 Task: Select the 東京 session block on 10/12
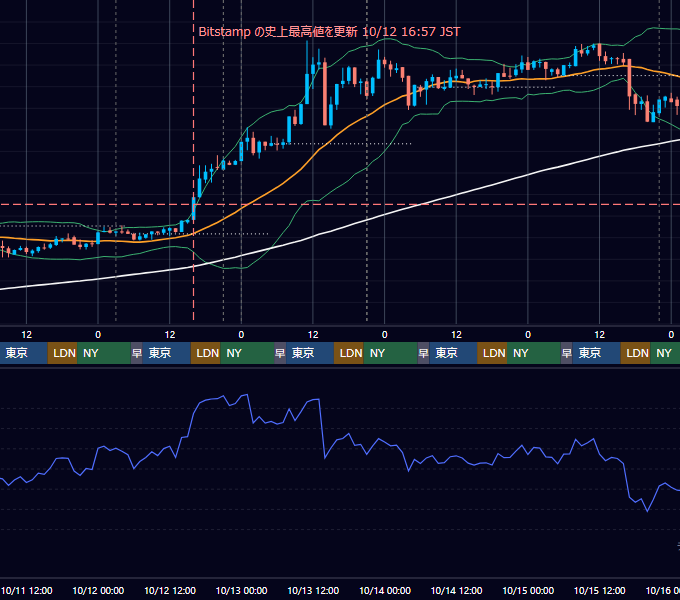pyautogui.click(x=167, y=353)
